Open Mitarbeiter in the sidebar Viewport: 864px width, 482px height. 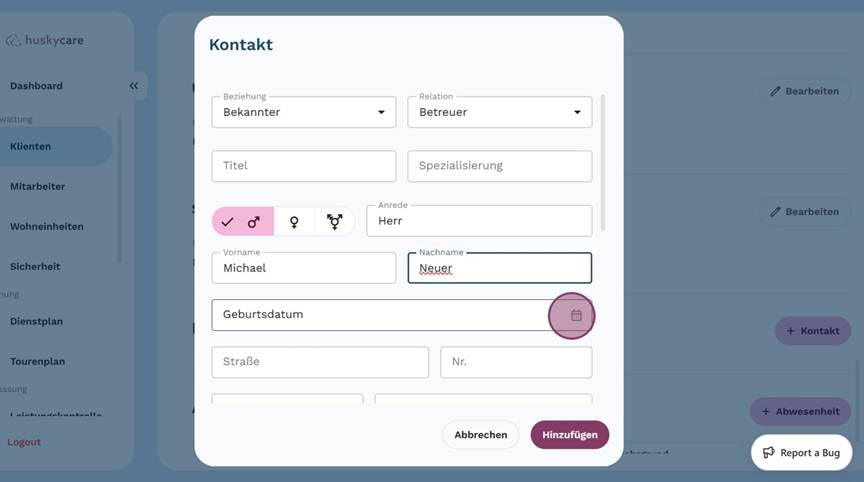pos(38,186)
